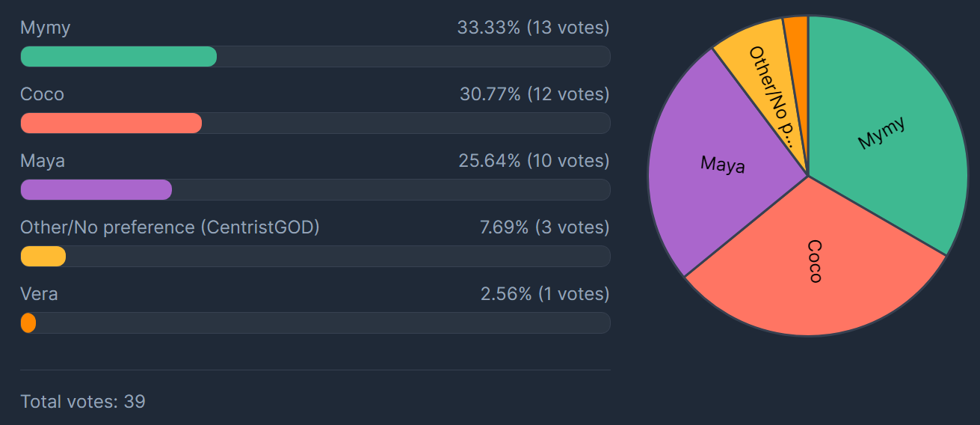
Task: Click the Mymy option label
Action: coord(45,28)
